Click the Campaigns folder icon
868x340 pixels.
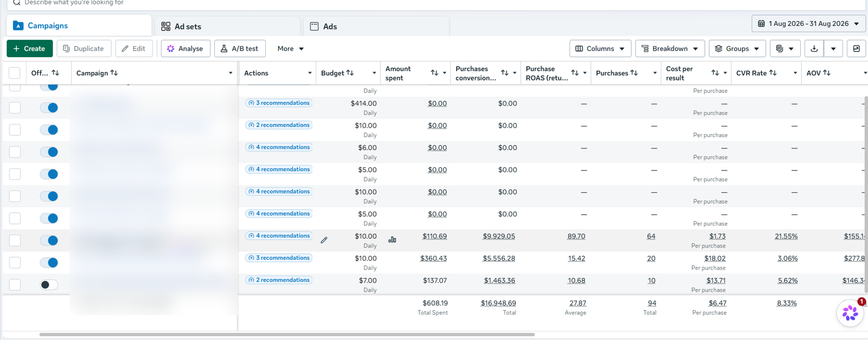18,26
